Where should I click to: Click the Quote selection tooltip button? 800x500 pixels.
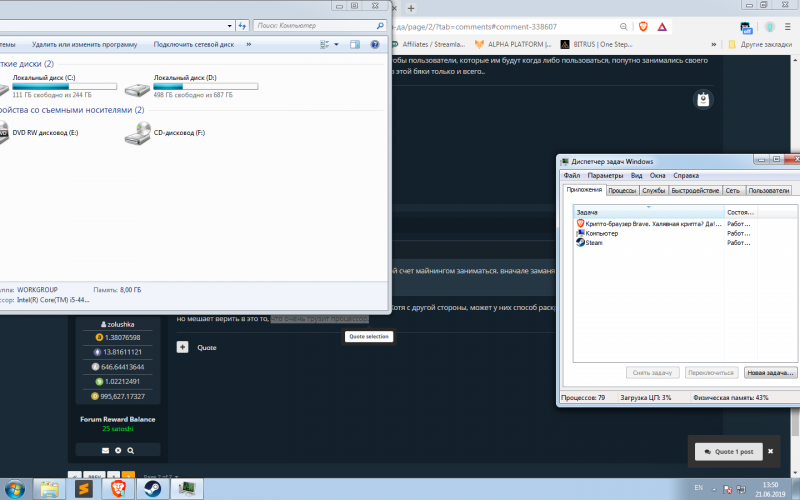click(x=369, y=337)
